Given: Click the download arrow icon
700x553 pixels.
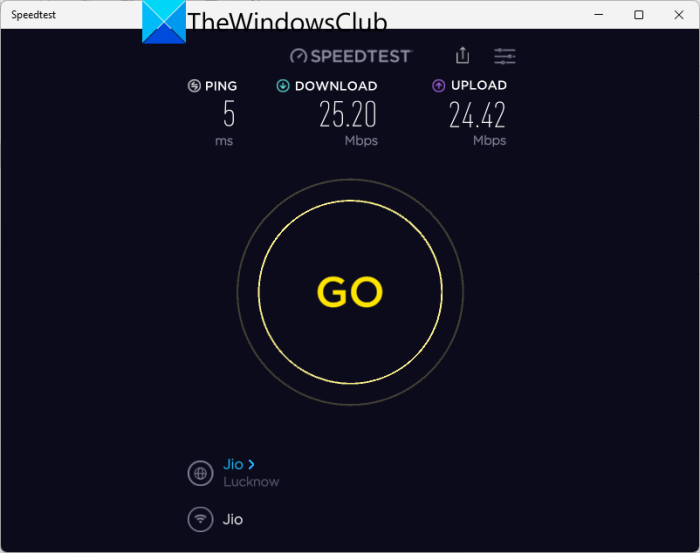Looking at the screenshot, I should (x=283, y=86).
